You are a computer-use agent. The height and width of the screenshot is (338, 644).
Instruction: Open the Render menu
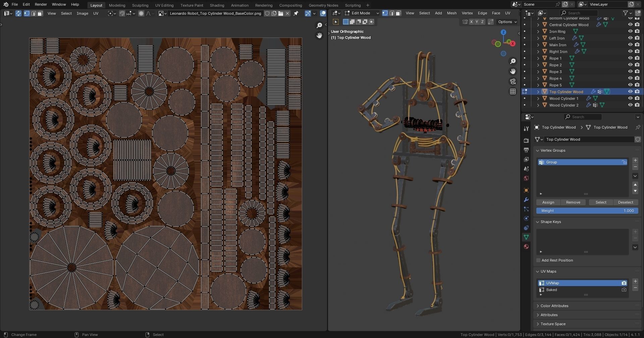pyautogui.click(x=41, y=4)
